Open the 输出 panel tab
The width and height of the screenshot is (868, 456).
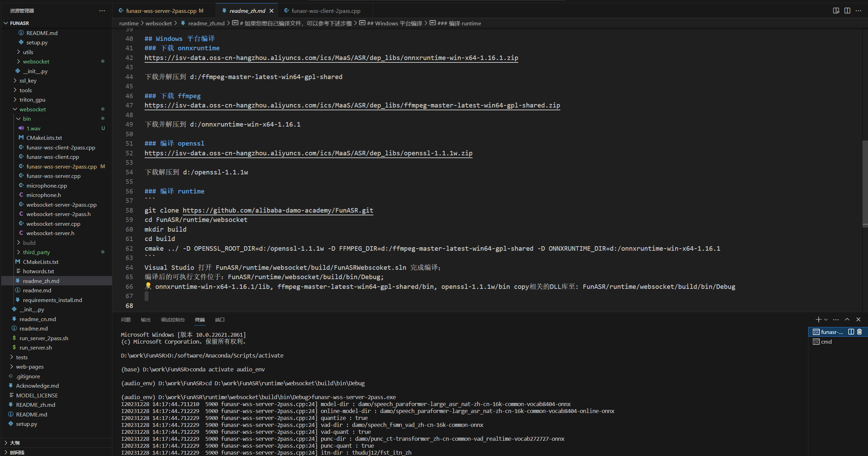click(146, 320)
